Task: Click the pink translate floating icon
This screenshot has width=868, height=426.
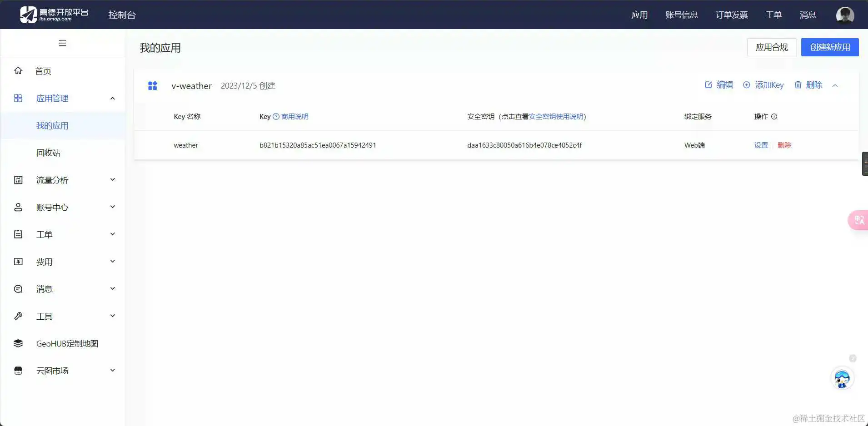Action: pyautogui.click(x=858, y=220)
